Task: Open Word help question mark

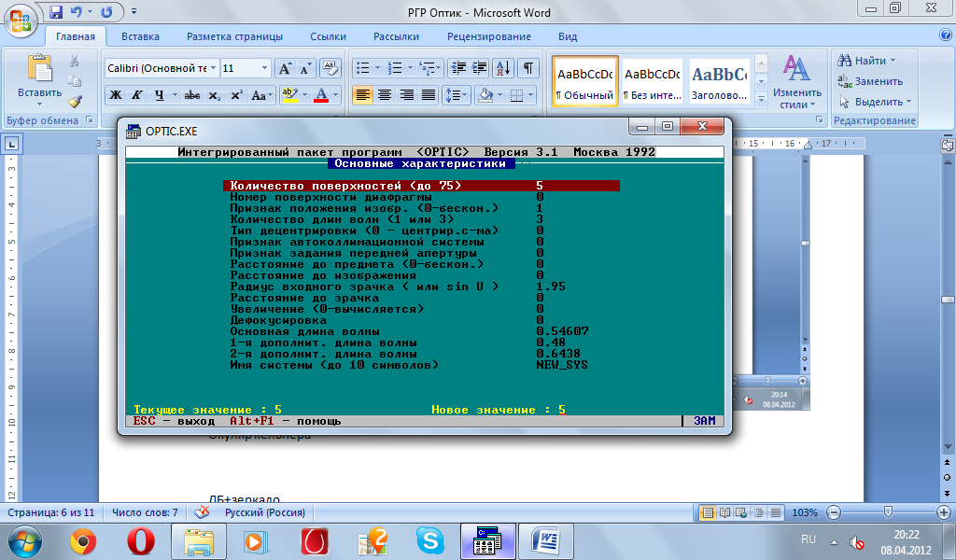Action: [x=946, y=35]
